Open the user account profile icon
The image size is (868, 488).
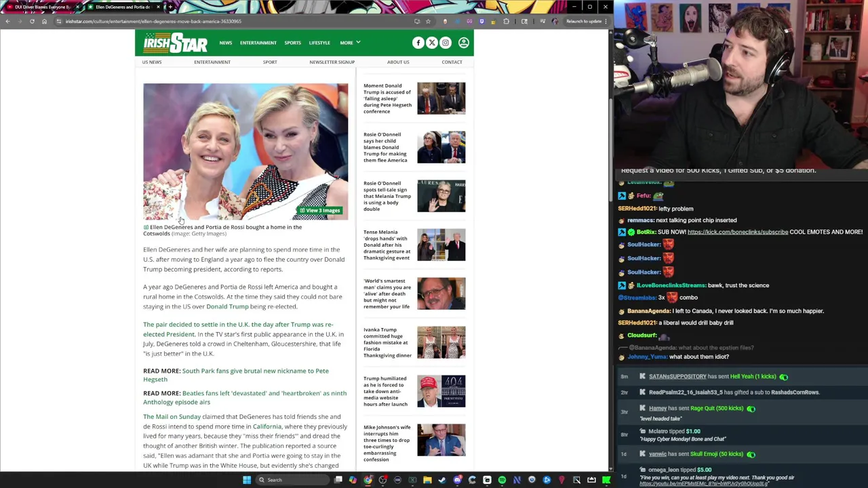464,43
